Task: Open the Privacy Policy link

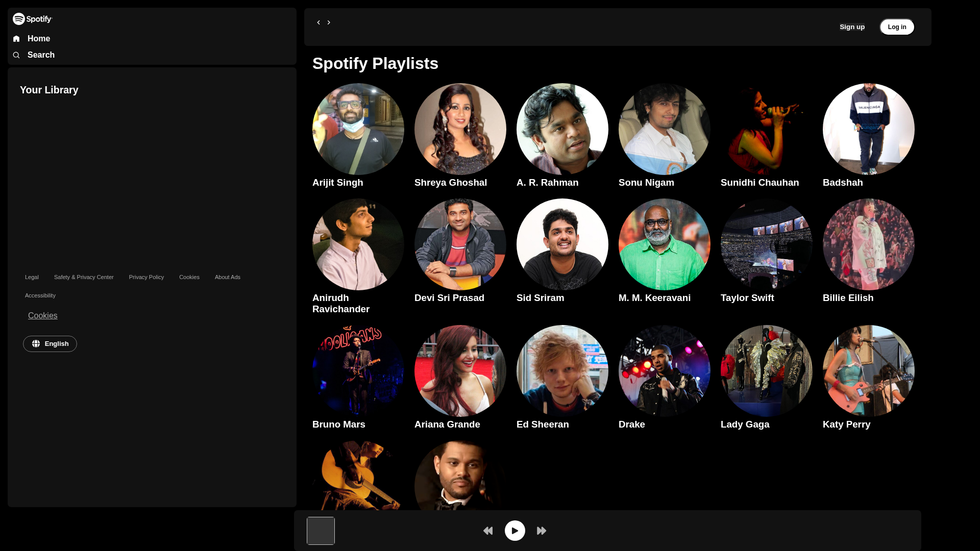Action: tap(146, 278)
